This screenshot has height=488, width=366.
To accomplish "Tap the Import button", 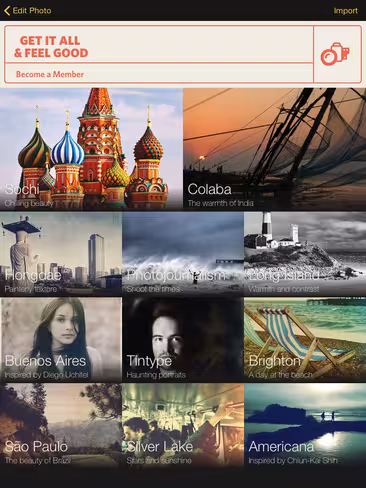I will (x=345, y=11).
